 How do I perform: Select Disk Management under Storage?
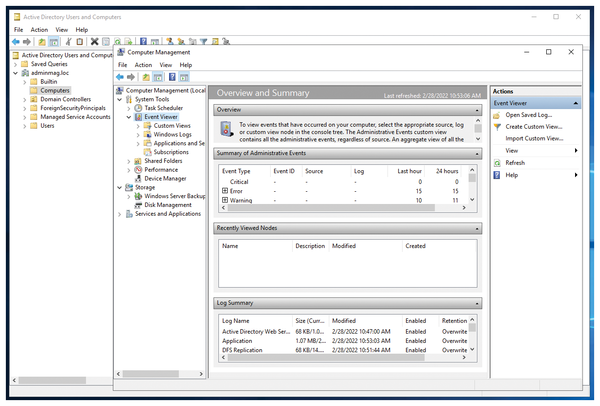point(168,205)
